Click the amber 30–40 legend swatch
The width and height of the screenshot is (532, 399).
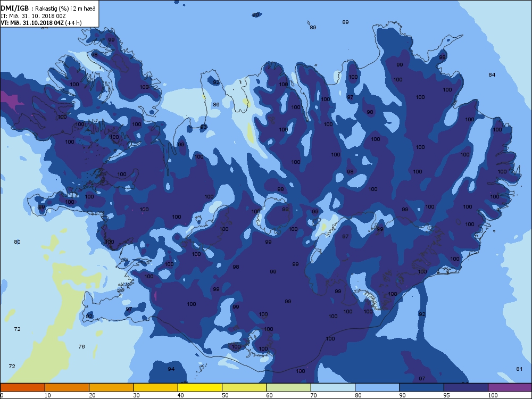tap(156, 387)
